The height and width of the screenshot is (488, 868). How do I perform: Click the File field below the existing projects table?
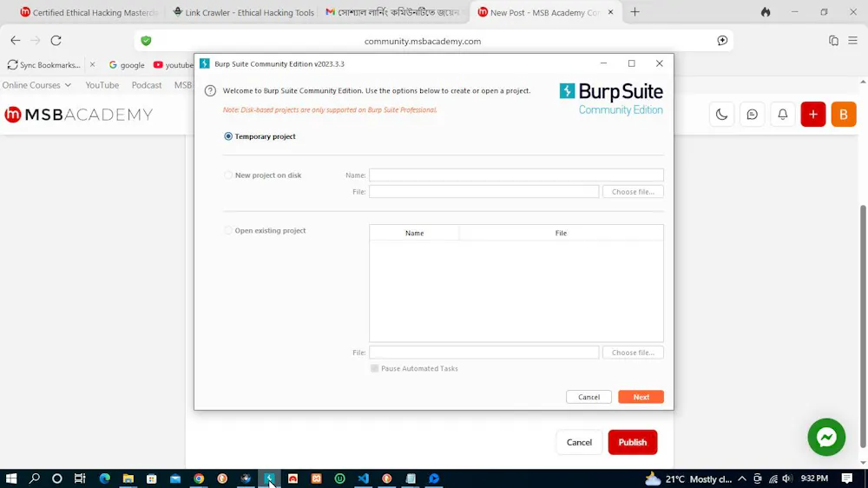(x=483, y=353)
